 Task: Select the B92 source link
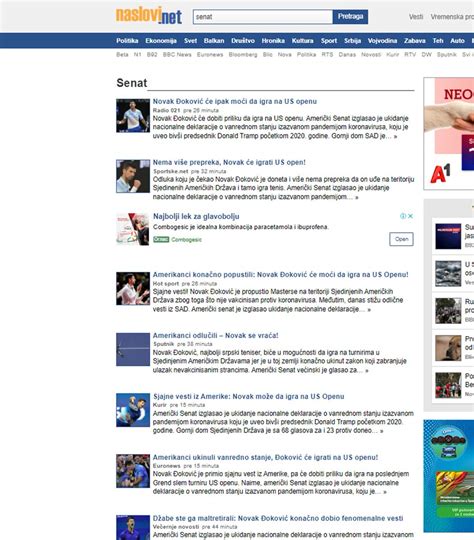pos(152,54)
